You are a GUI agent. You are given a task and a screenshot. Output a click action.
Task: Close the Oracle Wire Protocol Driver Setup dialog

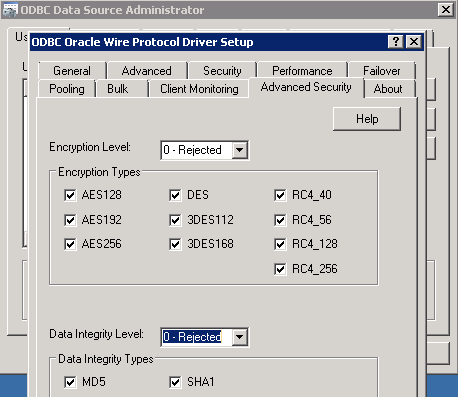point(414,42)
